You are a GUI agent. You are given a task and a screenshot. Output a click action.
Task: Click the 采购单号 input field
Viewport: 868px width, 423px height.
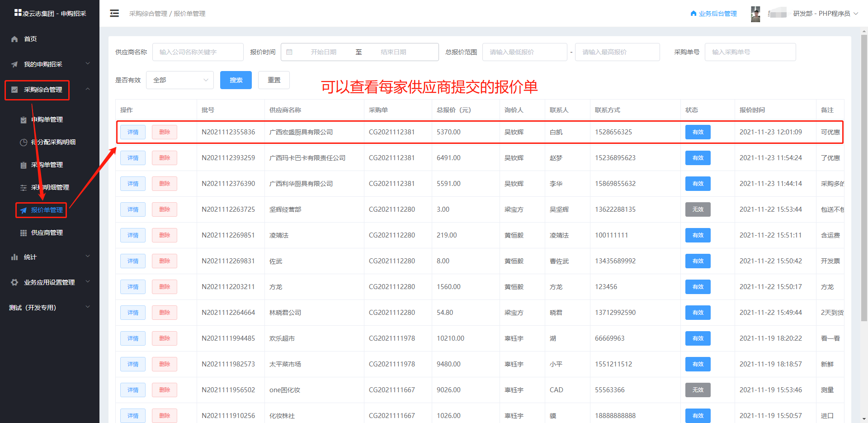750,52
